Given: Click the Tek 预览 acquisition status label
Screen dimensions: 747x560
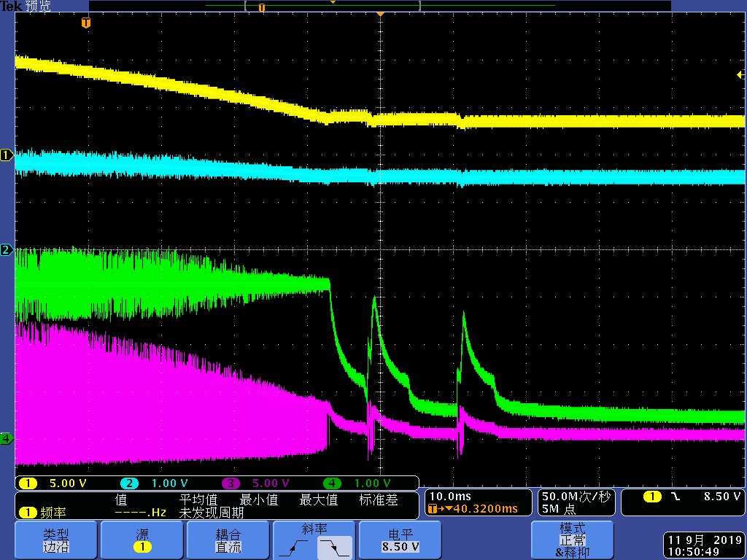Looking at the screenshot, I should pyautogui.click(x=26, y=6).
